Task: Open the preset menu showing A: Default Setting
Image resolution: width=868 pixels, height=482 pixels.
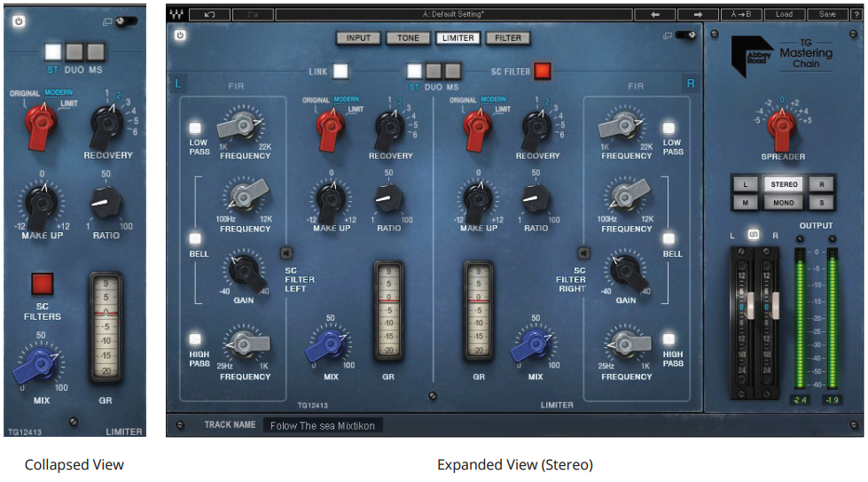Action: pos(453,14)
